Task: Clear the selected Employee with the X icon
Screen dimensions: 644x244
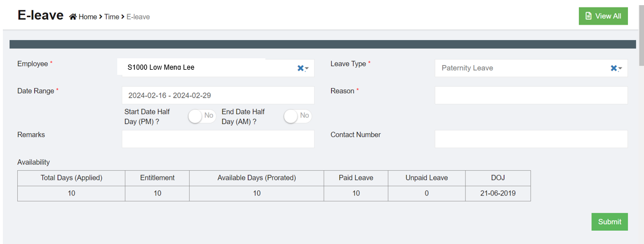Action: pos(300,68)
